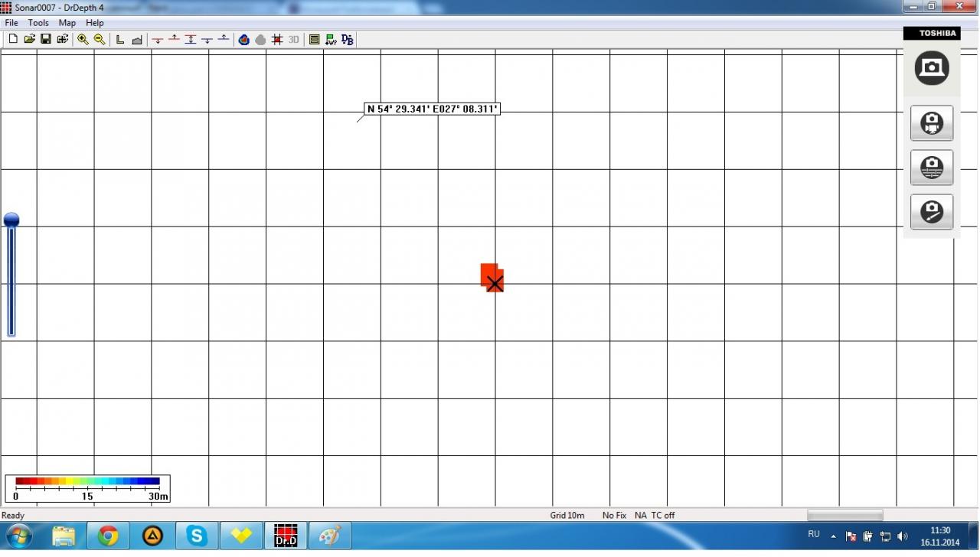Open the Tools menu
Viewport: 980px width, 557px height.
click(38, 23)
